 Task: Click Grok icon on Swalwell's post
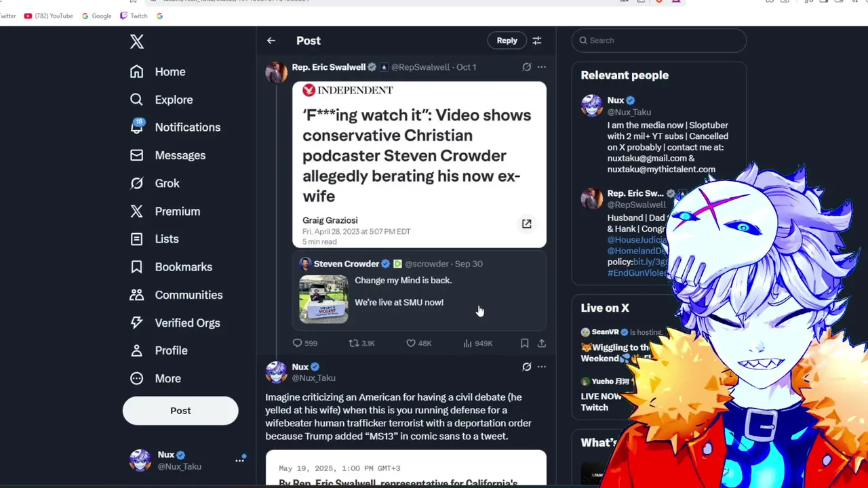[x=526, y=67]
